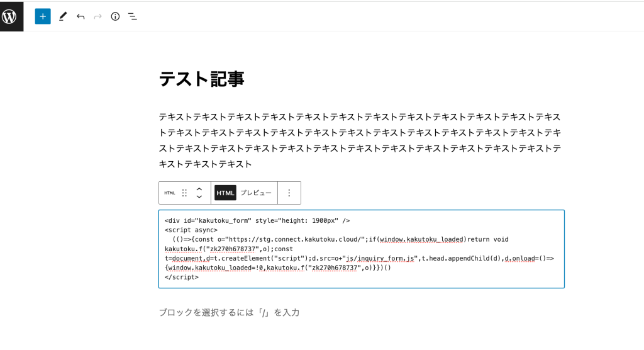Open the document details info icon
644x350 pixels.
pyautogui.click(x=115, y=16)
